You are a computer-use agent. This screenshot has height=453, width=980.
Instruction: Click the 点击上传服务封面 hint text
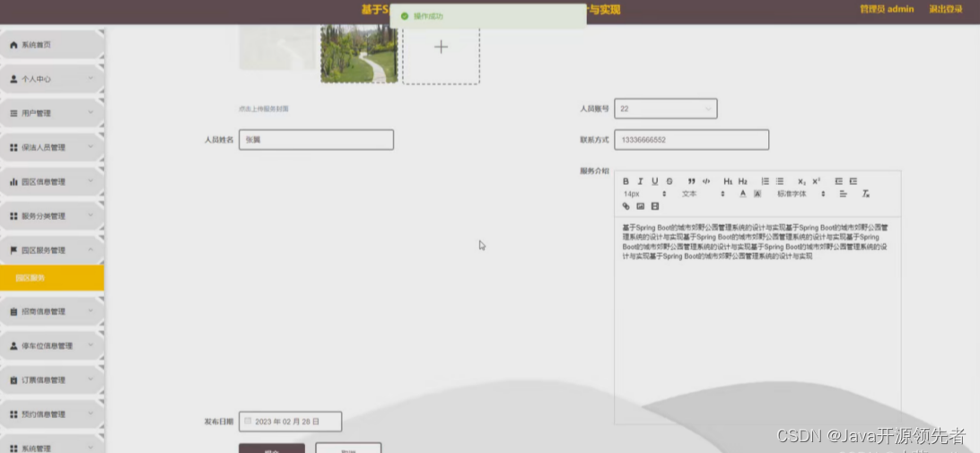click(263, 109)
